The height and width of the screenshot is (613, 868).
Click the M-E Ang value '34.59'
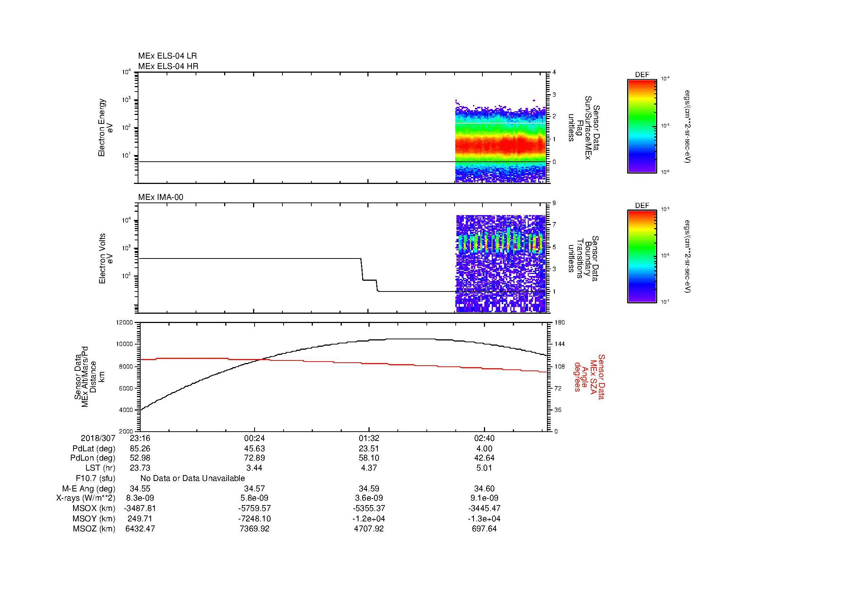point(369,489)
